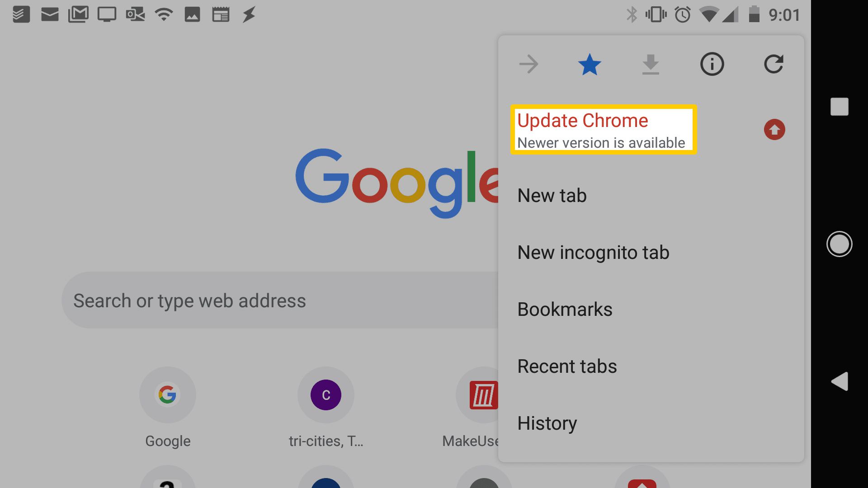Click the forward navigation arrow icon

[x=526, y=64]
